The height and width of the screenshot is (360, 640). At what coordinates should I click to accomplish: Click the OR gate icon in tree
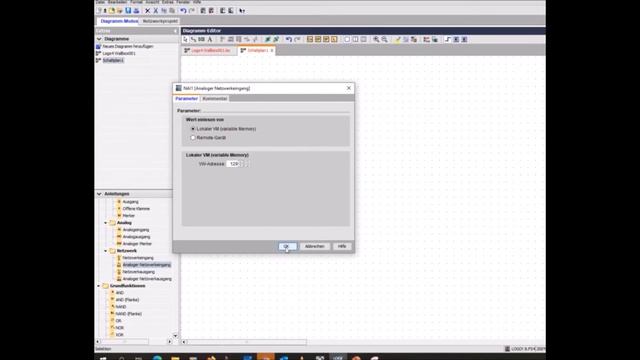click(x=112, y=321)
